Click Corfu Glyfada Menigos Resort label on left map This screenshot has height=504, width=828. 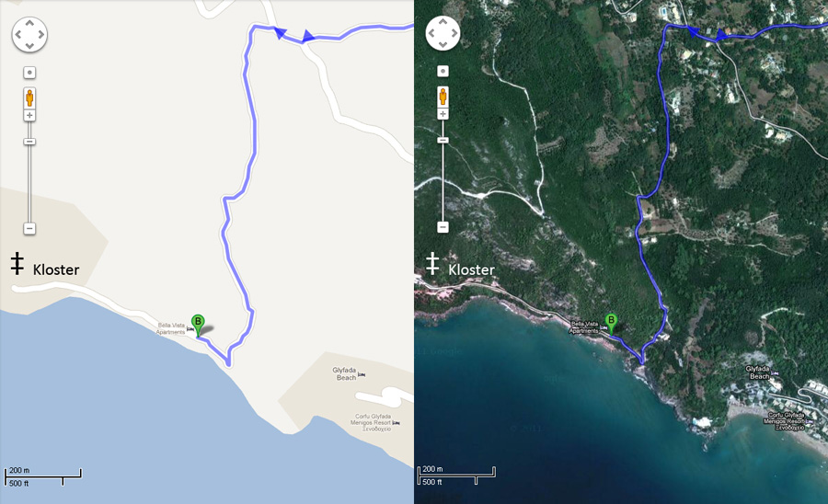[372, 422]
